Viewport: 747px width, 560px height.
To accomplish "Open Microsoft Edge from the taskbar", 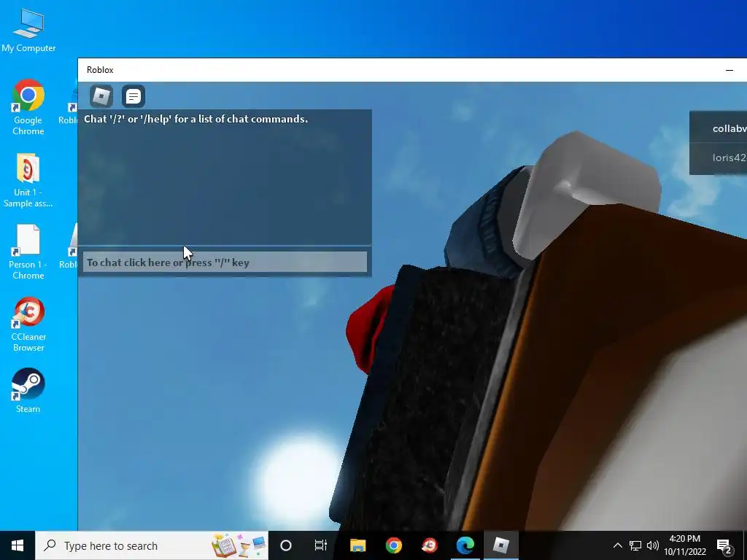I will click(x=465, y=545).
